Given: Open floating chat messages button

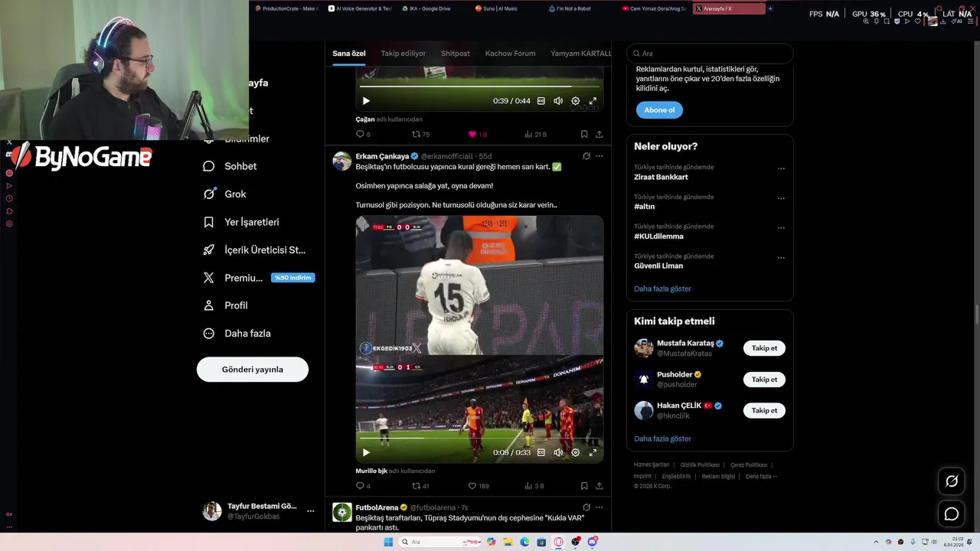Looking at the screenshot, I should 952,514.
